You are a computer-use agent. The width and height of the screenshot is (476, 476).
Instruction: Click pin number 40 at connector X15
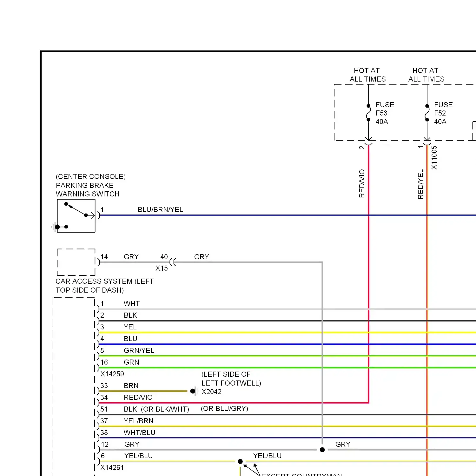tap(164, 257)
